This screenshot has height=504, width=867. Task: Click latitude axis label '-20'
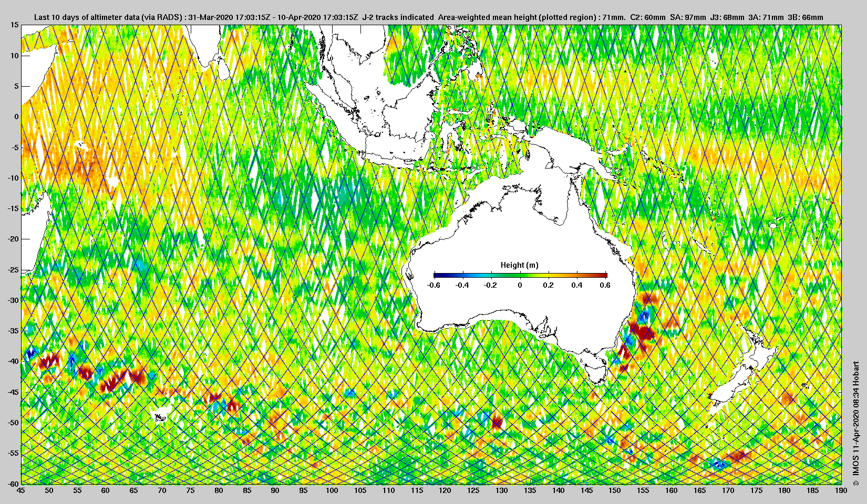click(x=13, y=239)
